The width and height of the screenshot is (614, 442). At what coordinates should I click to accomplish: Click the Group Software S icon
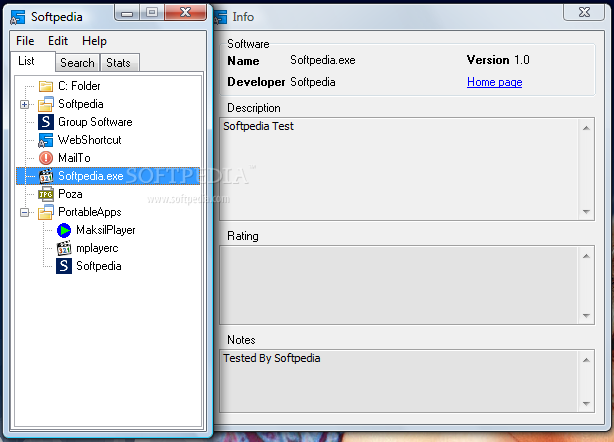pyautogui.click(x=46, y=122)
